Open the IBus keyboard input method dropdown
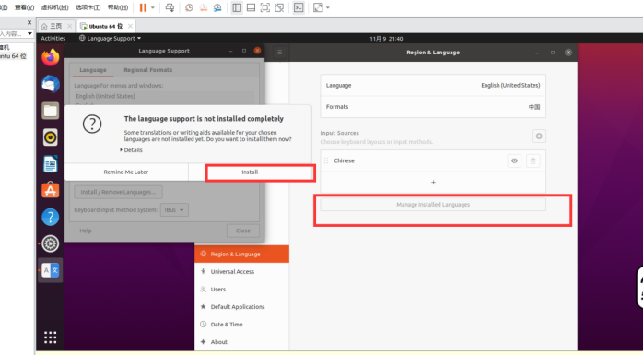 174,210
